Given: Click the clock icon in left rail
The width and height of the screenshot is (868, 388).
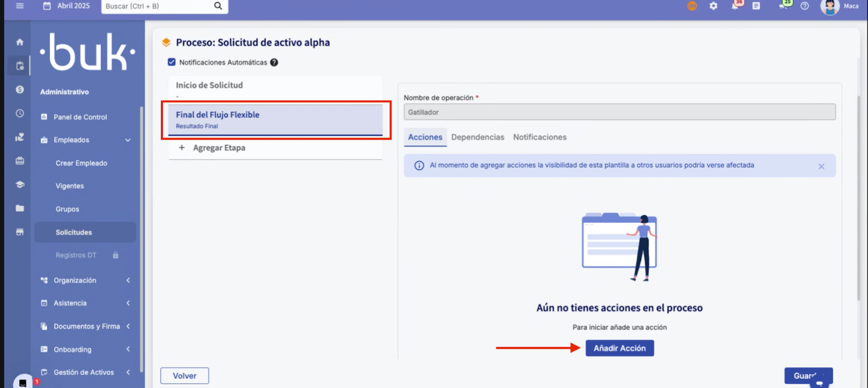Looking at the screenshot, I should tap(20, 113).
